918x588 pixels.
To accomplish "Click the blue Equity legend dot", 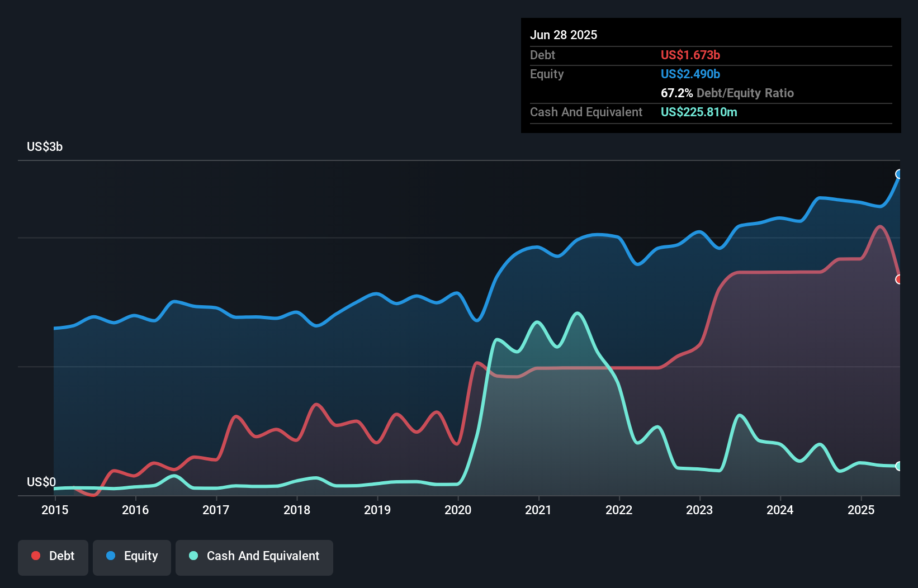I will [x=111, y=556].
